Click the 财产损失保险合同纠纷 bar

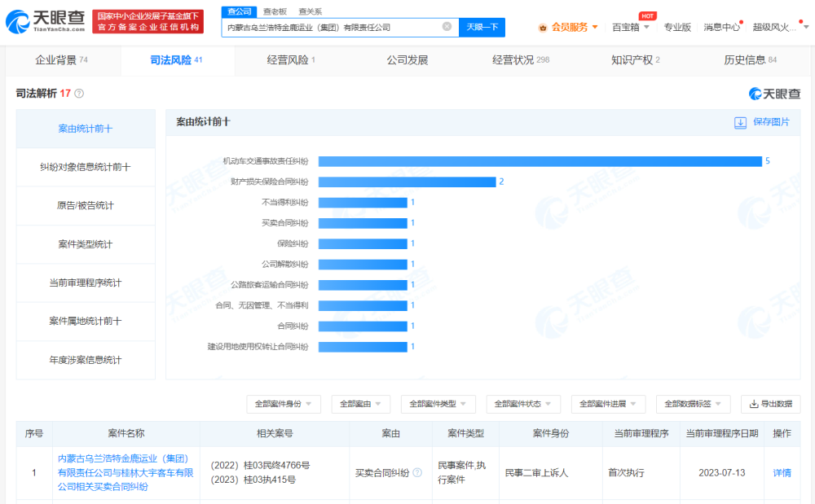[407, 182]
